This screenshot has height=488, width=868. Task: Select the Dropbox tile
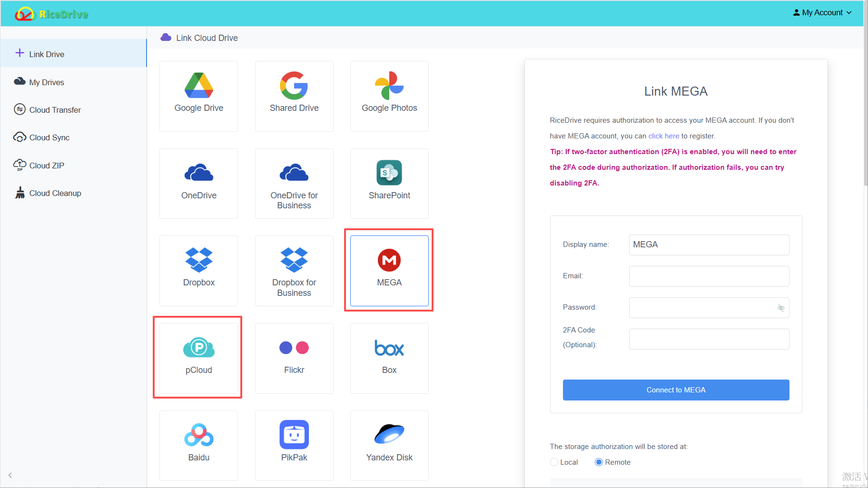click(x=198, y=271)
